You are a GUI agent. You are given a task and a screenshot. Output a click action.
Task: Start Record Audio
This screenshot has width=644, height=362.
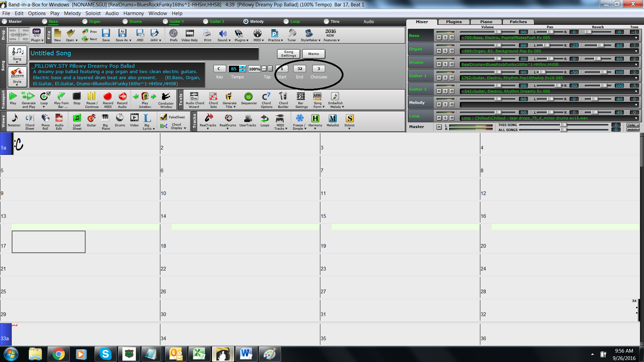click(122, 100)
